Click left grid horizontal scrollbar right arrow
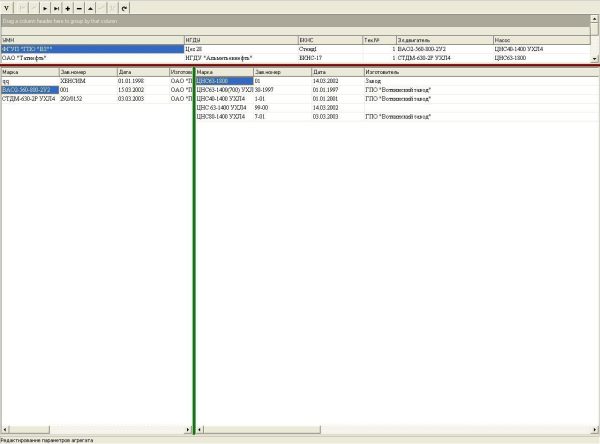This screenshot has width=600, height=444. (188, 429)
